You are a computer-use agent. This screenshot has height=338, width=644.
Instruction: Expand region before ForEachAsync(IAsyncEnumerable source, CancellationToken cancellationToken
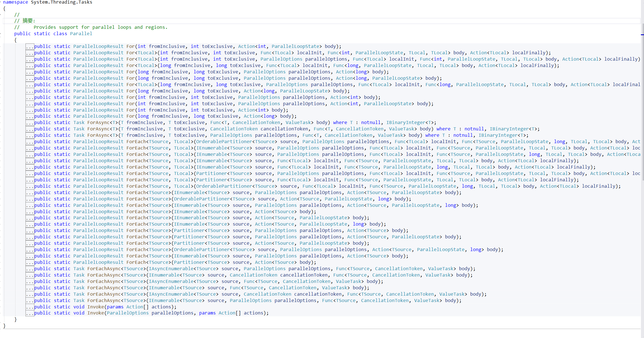[x=30, y=294]
